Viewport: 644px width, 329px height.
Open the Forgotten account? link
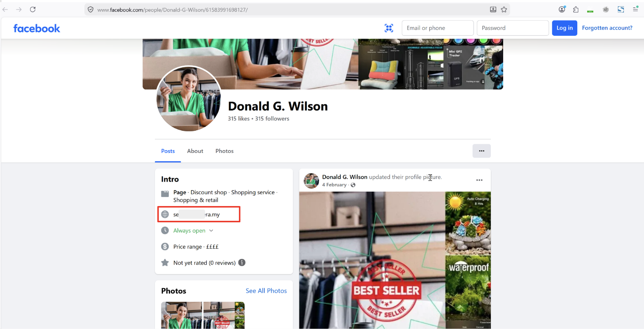coord(607,28)
